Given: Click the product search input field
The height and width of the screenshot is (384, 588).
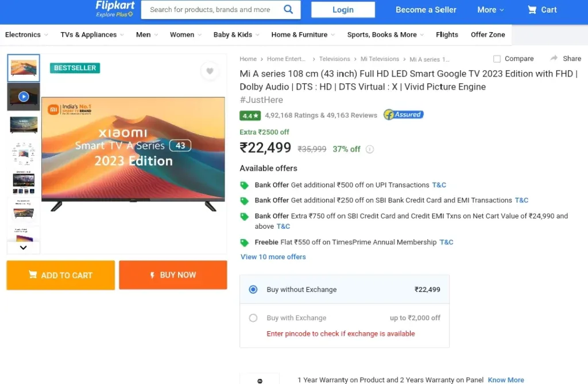Looking at the screenshot, I should tap(210, 10).
